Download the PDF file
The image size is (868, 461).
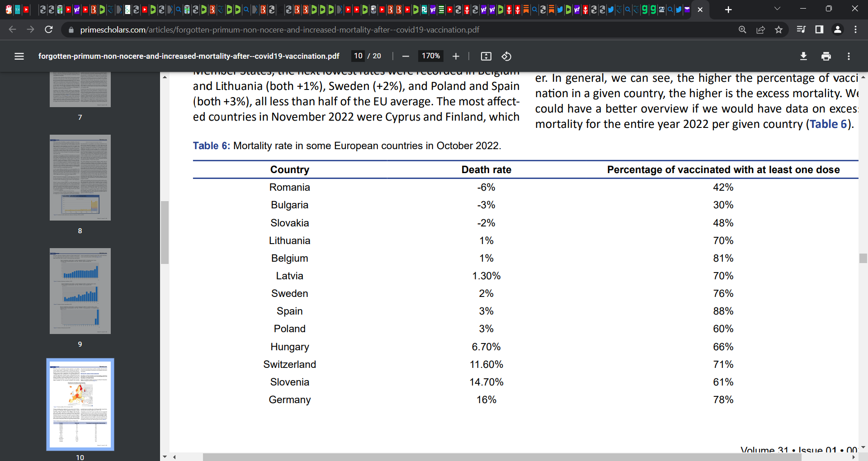coord(803,56)
